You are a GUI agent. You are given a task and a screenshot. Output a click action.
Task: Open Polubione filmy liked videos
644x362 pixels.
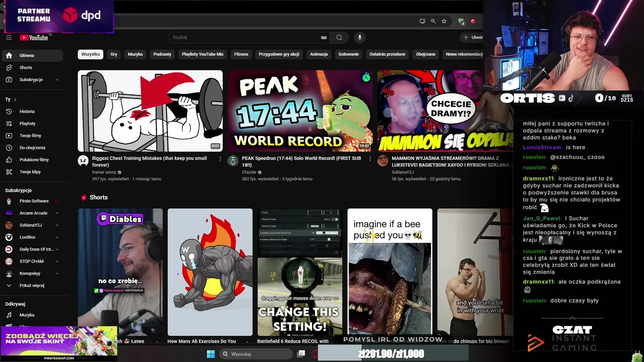(32, 160)
